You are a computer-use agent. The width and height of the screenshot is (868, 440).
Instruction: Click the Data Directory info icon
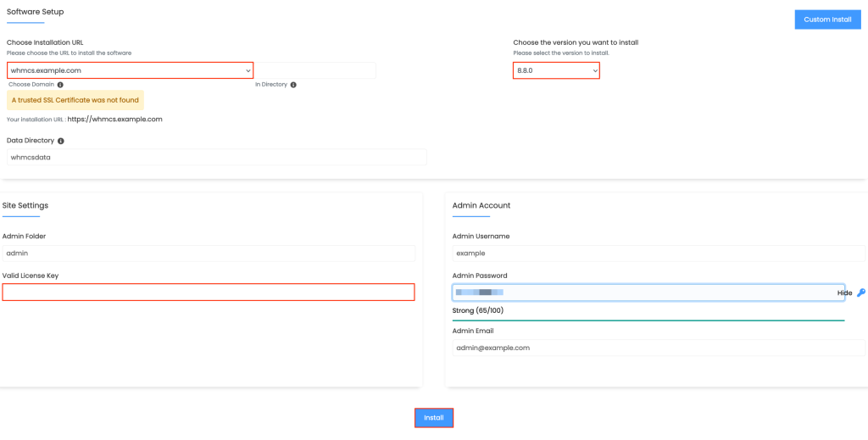tap(61, 141)
